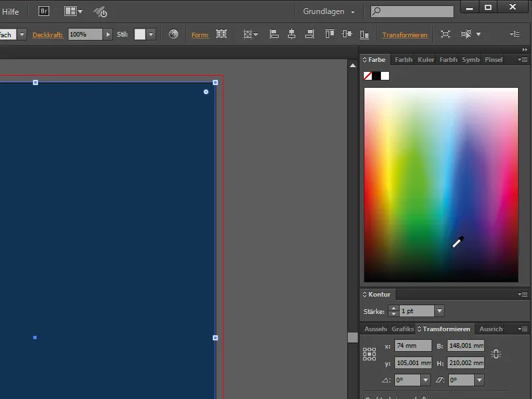Select the black color swatch
The image size is (532, 399).
coord(376,76)
